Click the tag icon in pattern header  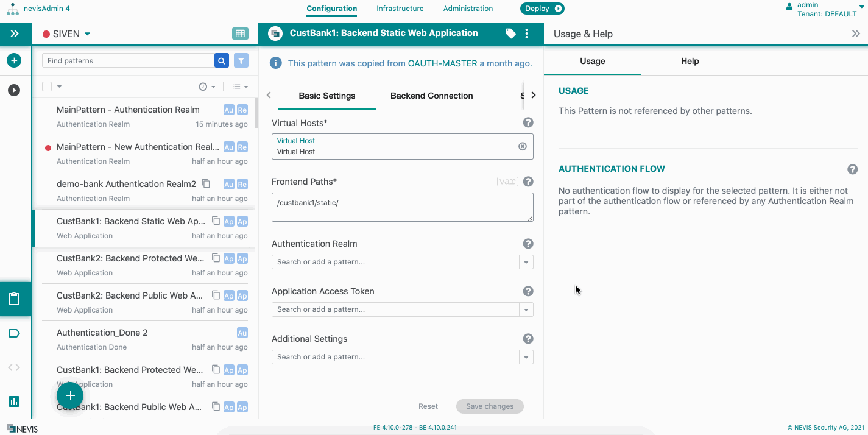(x=510, y=34)
